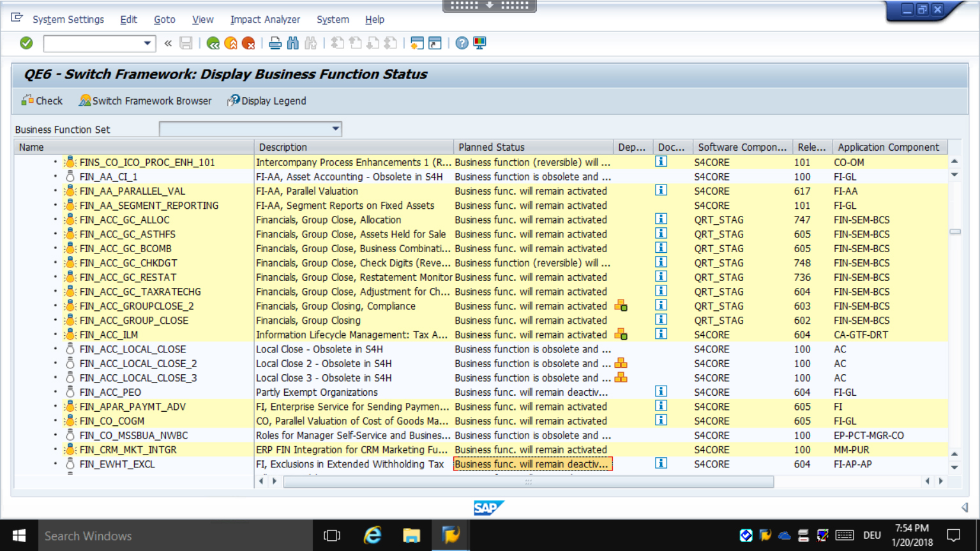The image size is (980, 551).
Task: Click the Save disk icon in toolbar
Action: pos(186,43)
